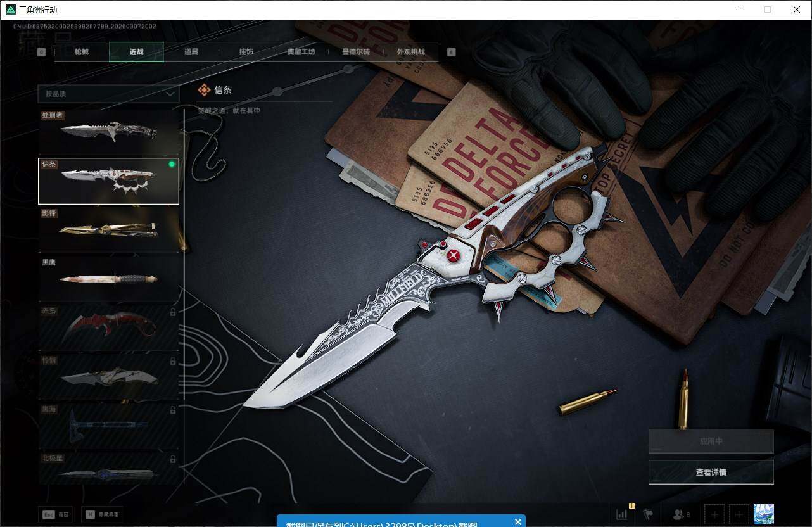
Task: Click the lock icon on 怜悯
Action: 172,361
